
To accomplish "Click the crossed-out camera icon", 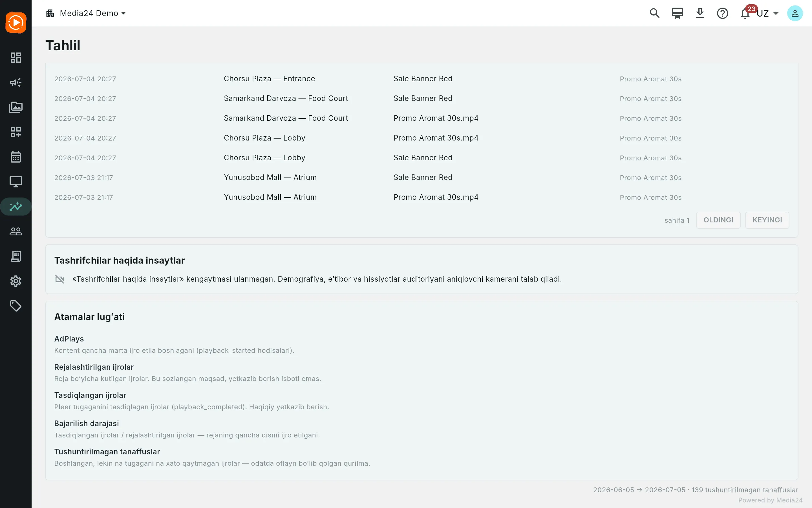I will click(x=60, y=279).
